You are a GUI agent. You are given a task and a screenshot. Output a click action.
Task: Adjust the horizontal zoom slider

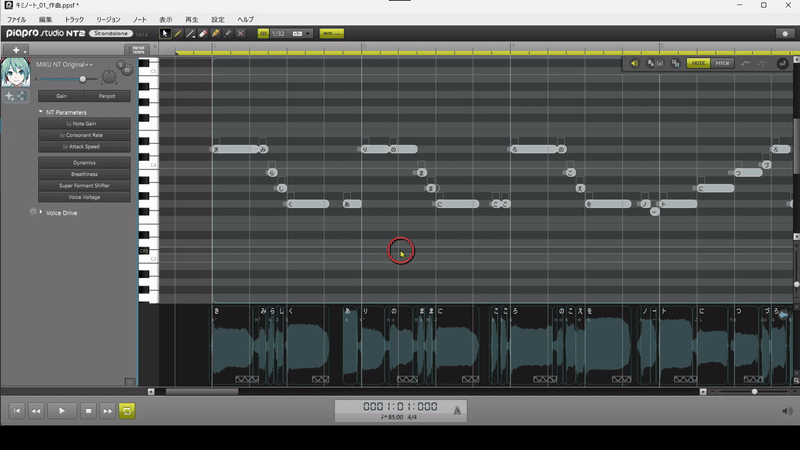pyautogui.click(x=754, y=391)
